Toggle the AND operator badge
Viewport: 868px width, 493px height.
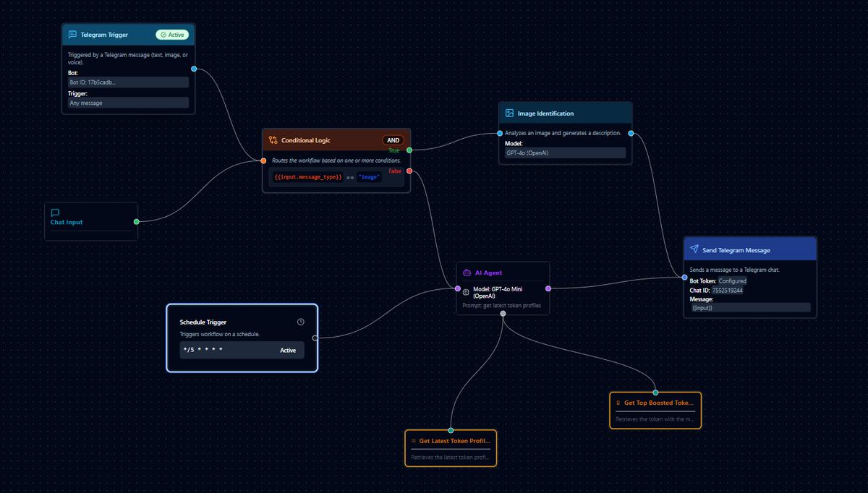[393, 140]
